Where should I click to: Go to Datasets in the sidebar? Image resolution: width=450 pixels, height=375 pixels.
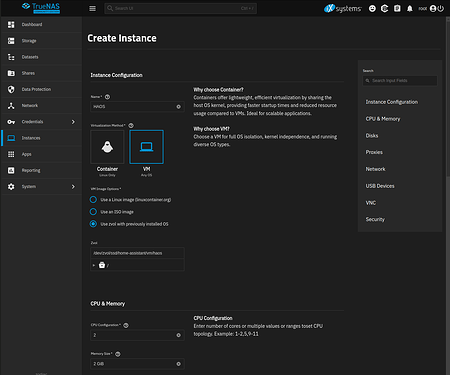point(41,57)
